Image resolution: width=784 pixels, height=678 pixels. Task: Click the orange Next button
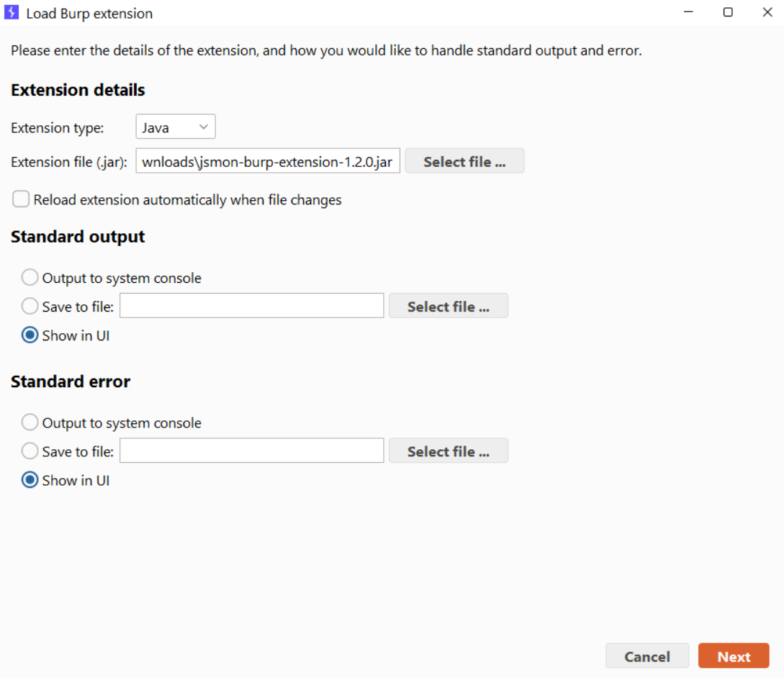click(x=734, y=656)
